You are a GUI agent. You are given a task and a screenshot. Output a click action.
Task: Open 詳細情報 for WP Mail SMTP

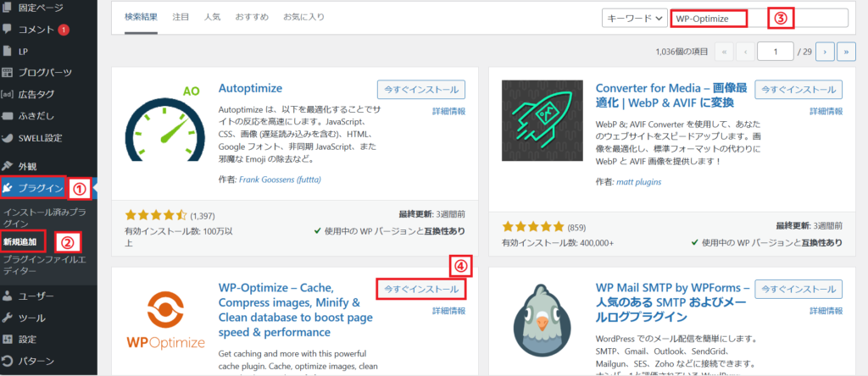coord(826,311)
